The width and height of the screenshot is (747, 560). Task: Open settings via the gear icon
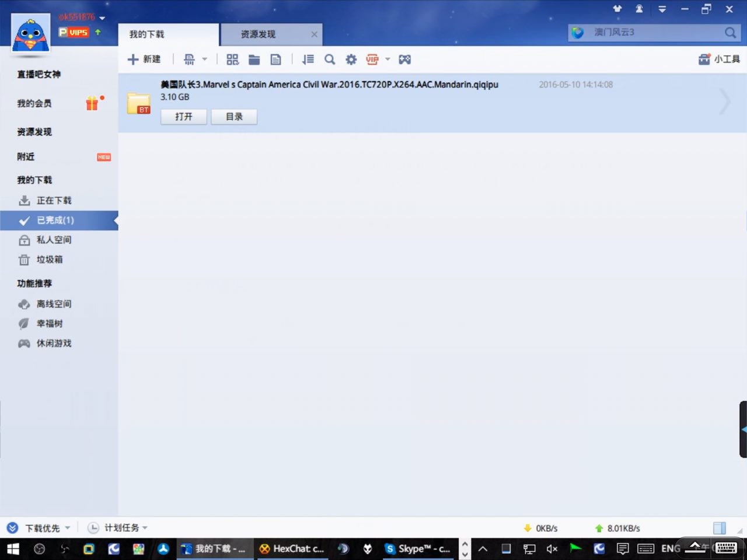click(351, 60)
